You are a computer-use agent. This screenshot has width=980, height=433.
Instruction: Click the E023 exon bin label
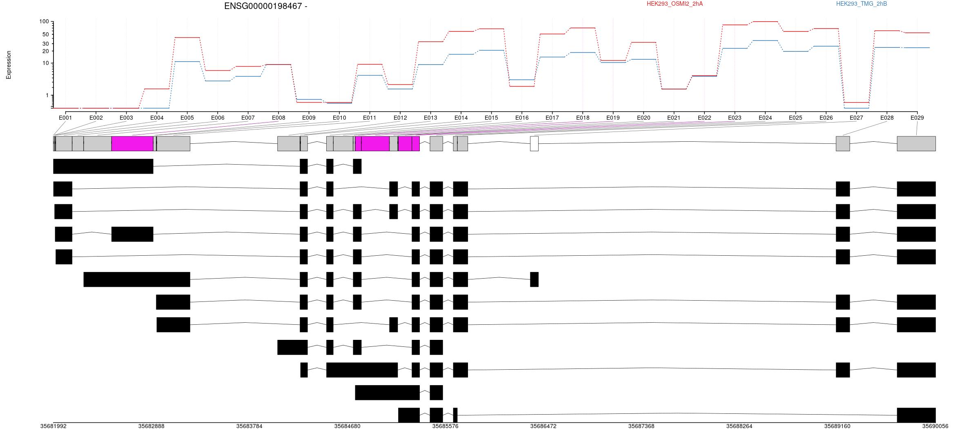735,118
